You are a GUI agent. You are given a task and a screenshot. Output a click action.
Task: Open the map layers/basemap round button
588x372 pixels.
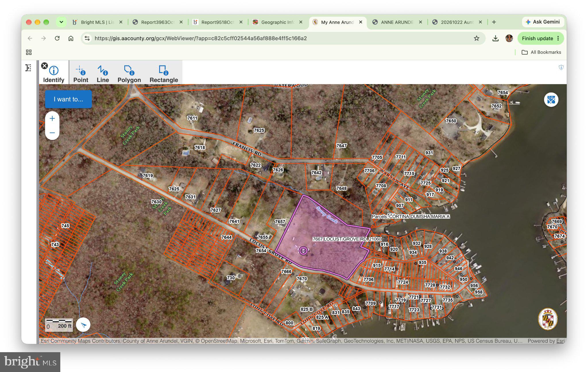tap(551, 100)
